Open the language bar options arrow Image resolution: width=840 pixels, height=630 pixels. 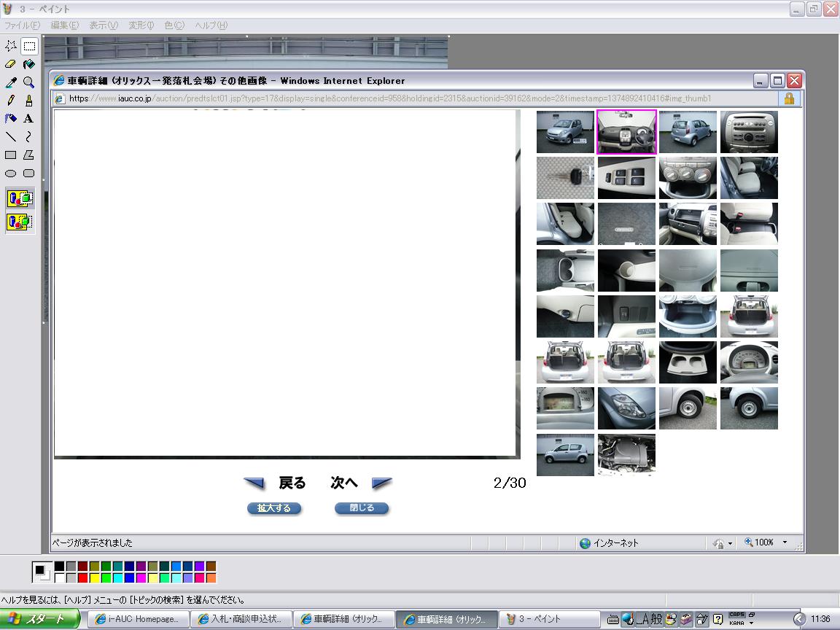[752, 623]
